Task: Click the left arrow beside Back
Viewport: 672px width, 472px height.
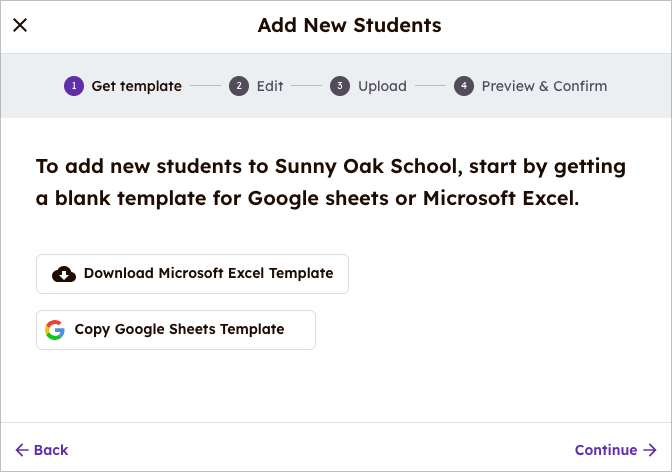Action: (22, 450)
